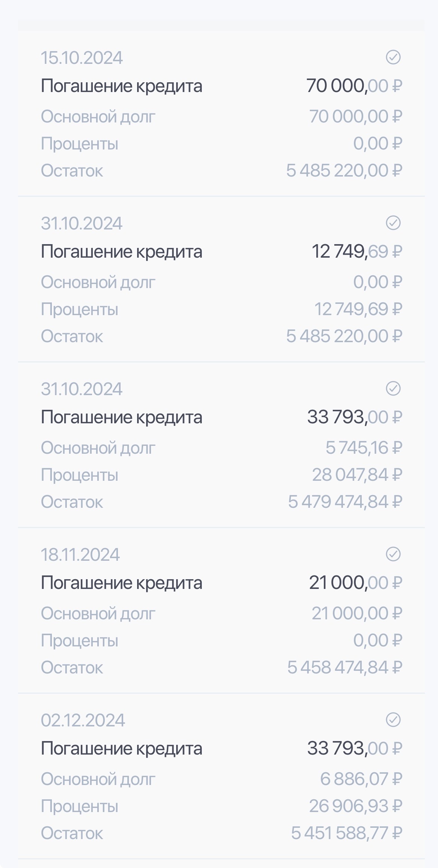Click the 28 047,84 ₽ interest amount
Viewport: 438px width, 868px height.
coord(356,475)
